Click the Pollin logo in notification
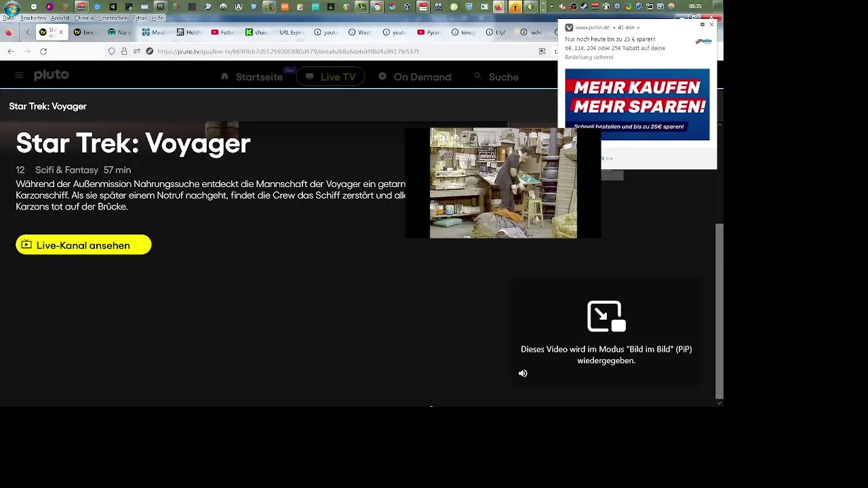The height and width of the screenshot is (488, 868). (x=703, y=41)
